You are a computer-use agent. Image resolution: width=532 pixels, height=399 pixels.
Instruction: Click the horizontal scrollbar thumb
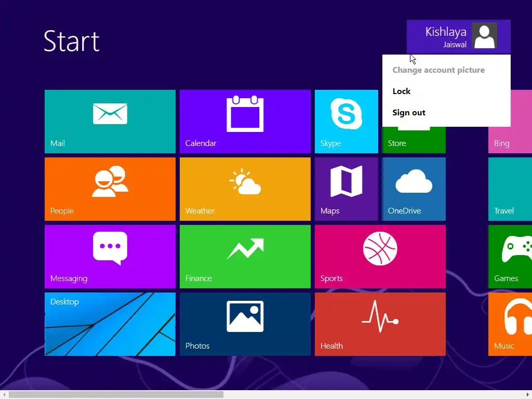tap(116, 395)
